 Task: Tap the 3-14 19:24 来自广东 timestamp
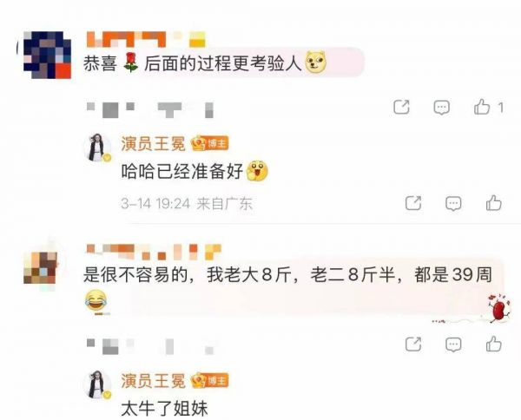point(187,204)
